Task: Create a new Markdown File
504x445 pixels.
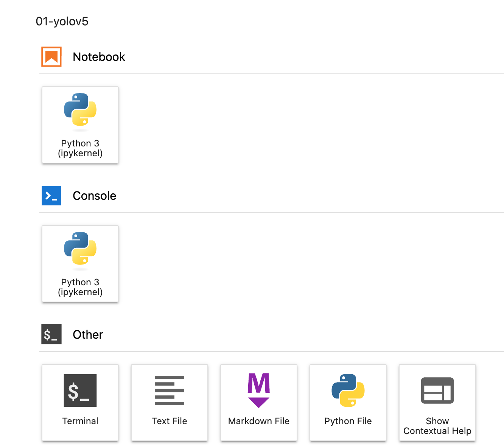Action: [x=259, y=403]
